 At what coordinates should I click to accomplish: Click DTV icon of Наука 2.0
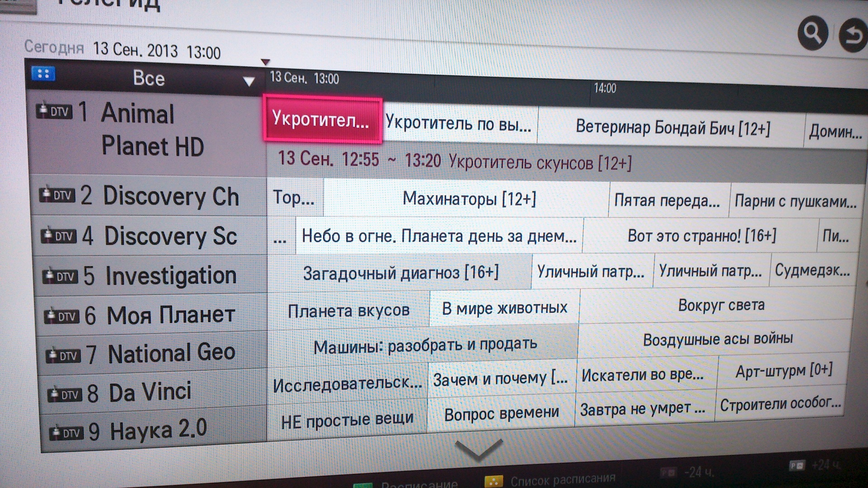[66, 432]
